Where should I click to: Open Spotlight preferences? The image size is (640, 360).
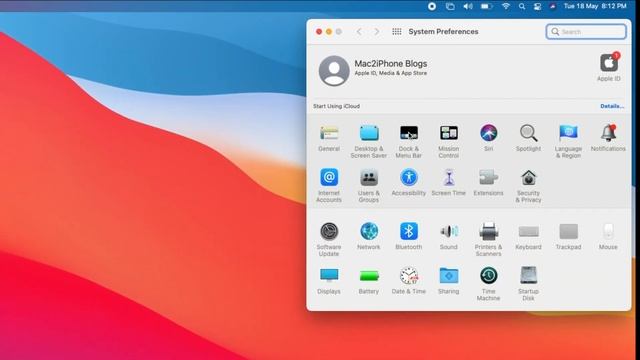tap(528, 138)
